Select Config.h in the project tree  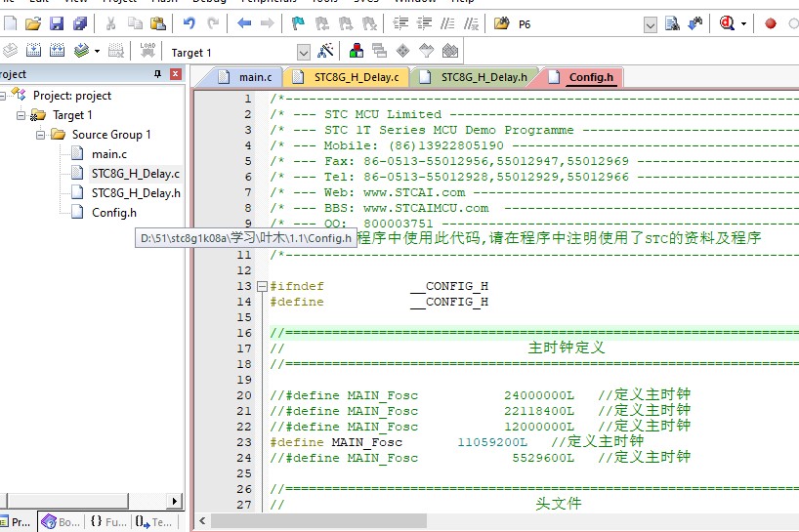click(x=113, y=213)
